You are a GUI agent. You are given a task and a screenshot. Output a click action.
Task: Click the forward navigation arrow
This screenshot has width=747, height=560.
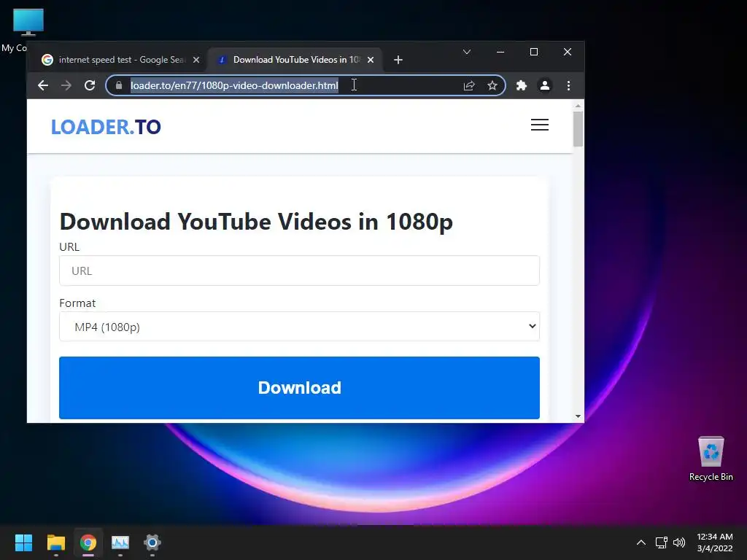click(x=66, y=85)
